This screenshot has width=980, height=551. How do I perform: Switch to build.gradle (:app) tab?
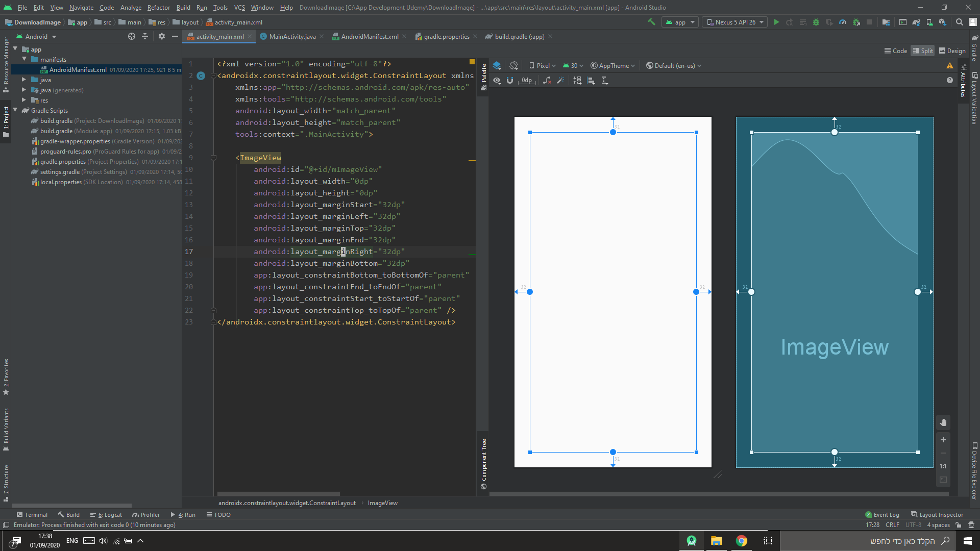[518, 36]
